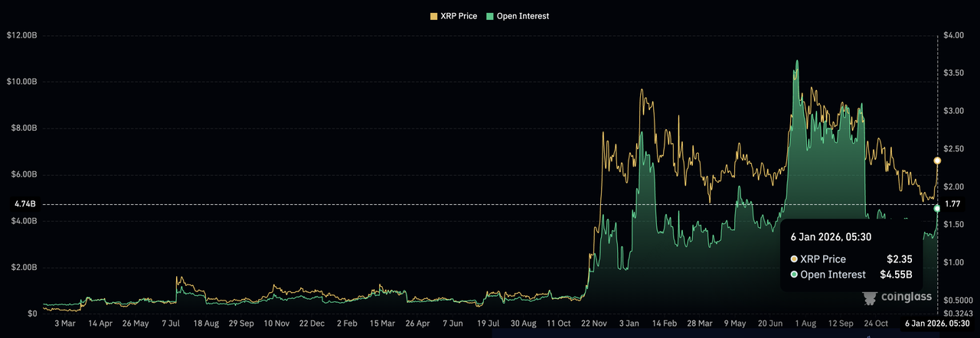Click the green Open Interest legend swatch
Image resolution: width=980 pixels, height=338 pixels.
pyautogui.click(x=490, y=16)
